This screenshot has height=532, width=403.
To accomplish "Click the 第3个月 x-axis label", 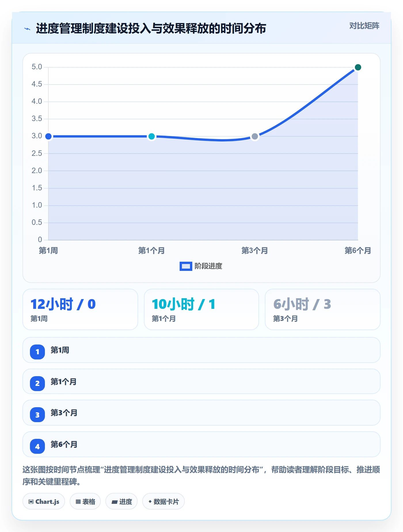I will [x=255, y=251].
